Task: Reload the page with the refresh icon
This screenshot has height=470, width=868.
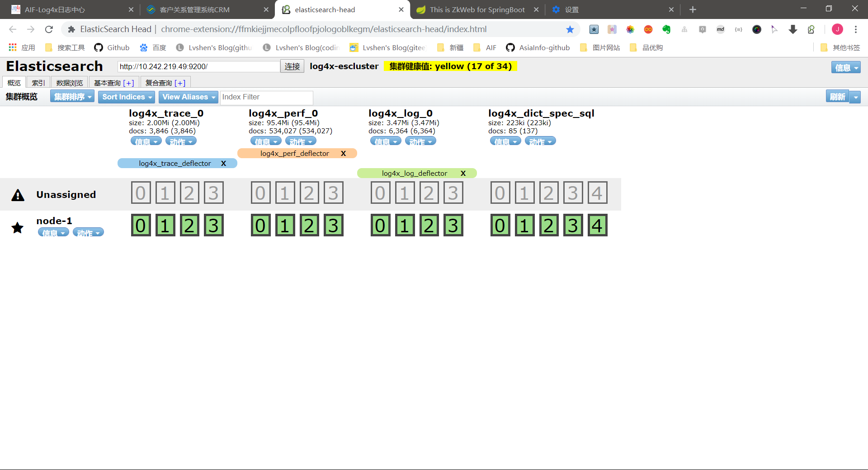Action: click(49, 29)
